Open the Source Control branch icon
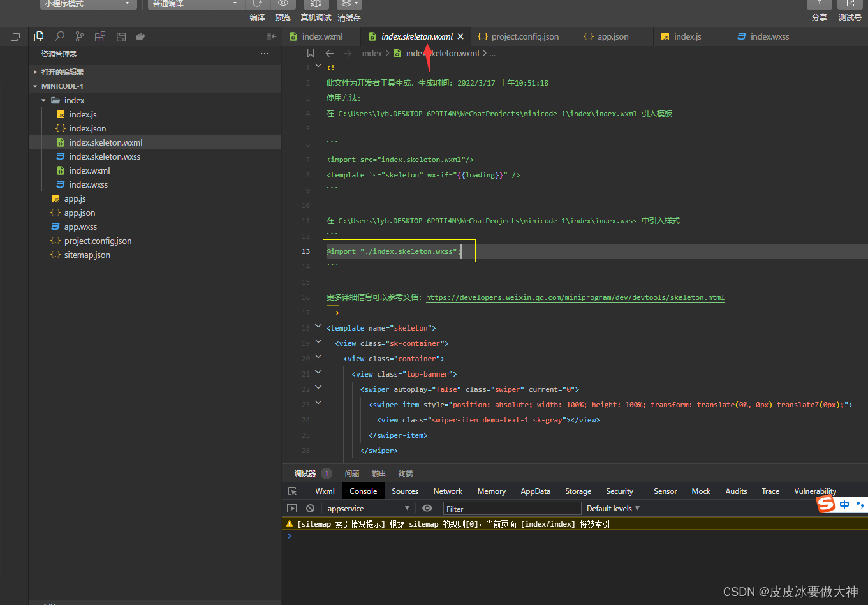Screen dimensions: 868x605 pyautogui.click(x=80, y=36)
